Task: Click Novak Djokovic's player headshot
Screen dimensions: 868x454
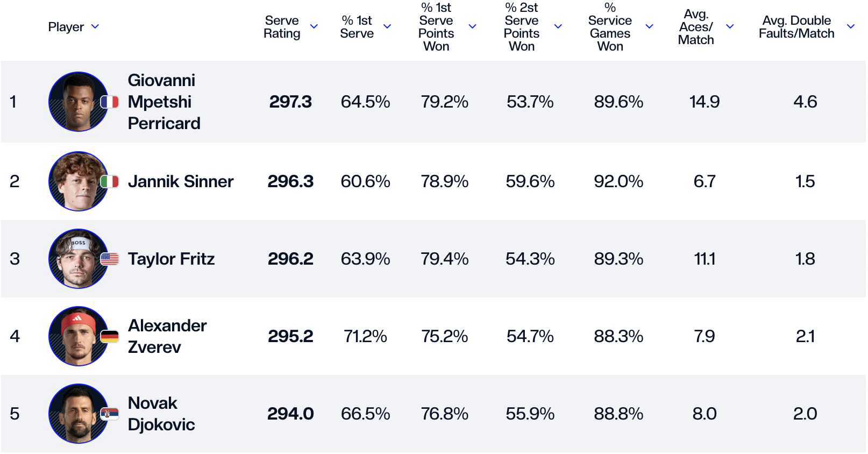Action: click(78, 414)
